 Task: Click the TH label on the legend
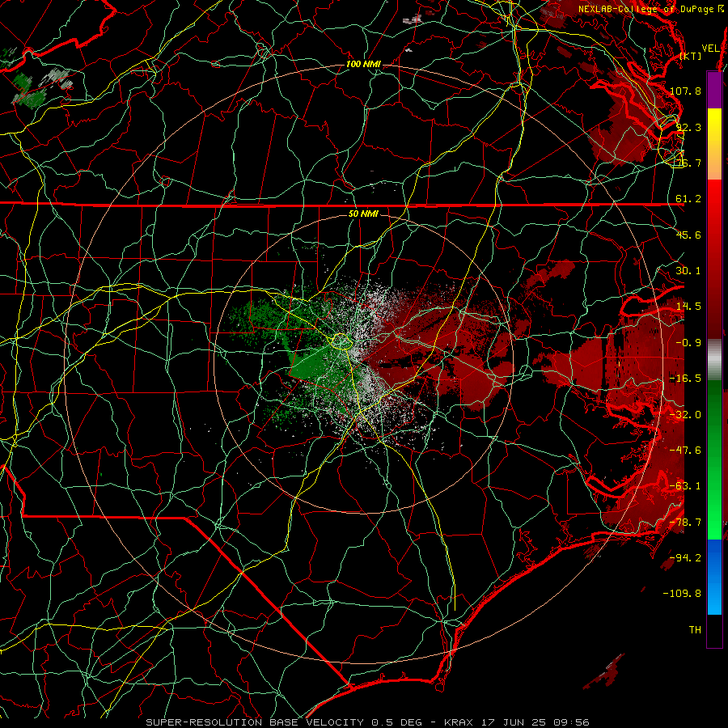click(695, 630)
